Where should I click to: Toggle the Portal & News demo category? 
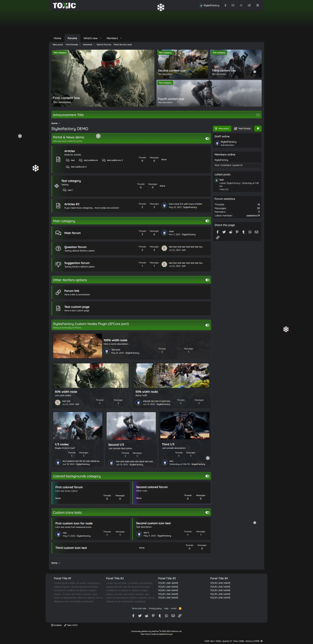(207, 138)
